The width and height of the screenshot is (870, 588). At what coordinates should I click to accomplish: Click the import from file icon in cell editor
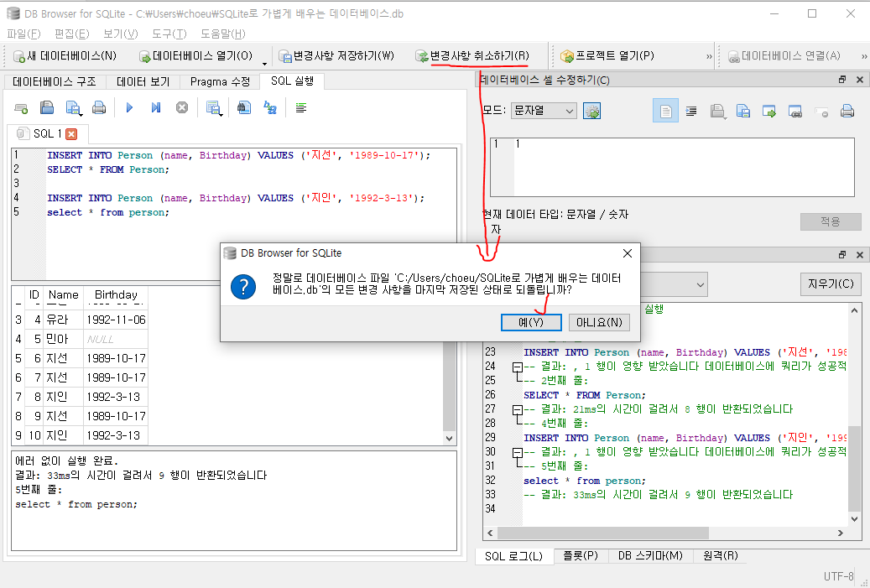718,112
